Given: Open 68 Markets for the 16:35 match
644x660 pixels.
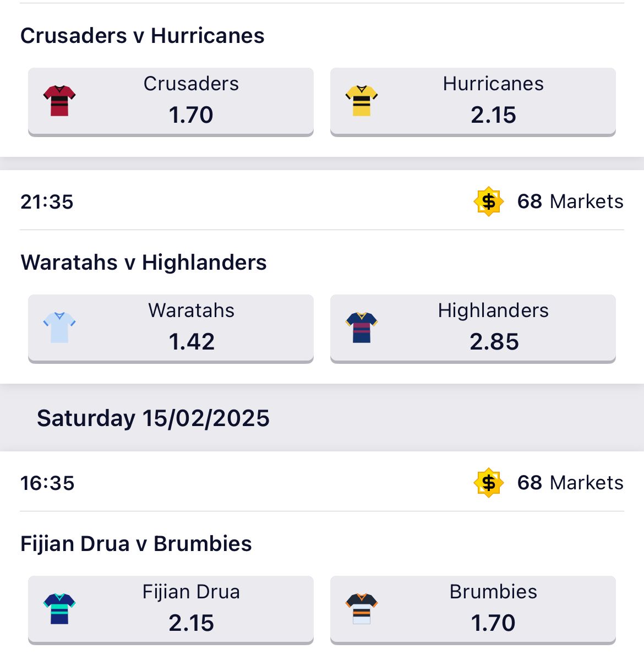Looking at the screenshot, I should [570, 483].
